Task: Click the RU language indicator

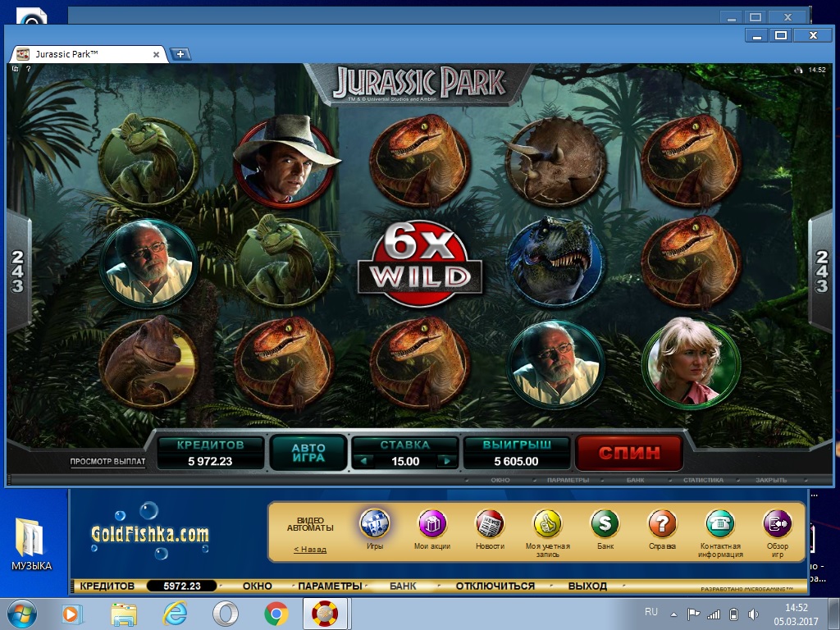Action: [651, 612]
